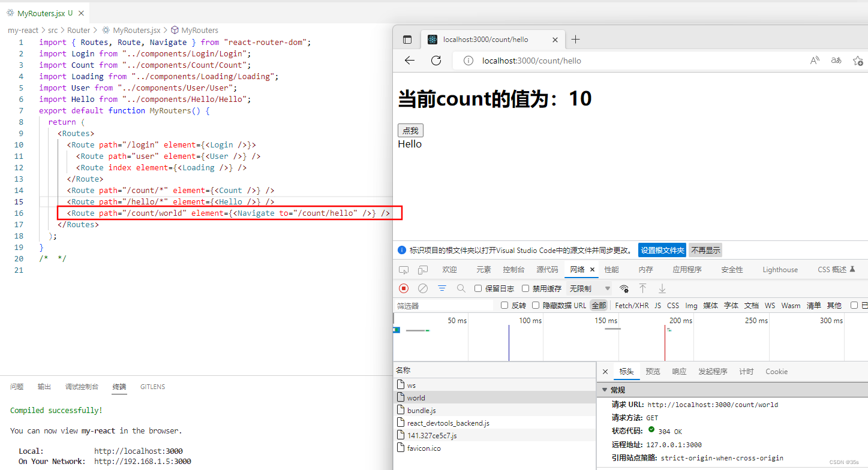
Task: Open a new browser tab
Action: (x=576, y=40)
